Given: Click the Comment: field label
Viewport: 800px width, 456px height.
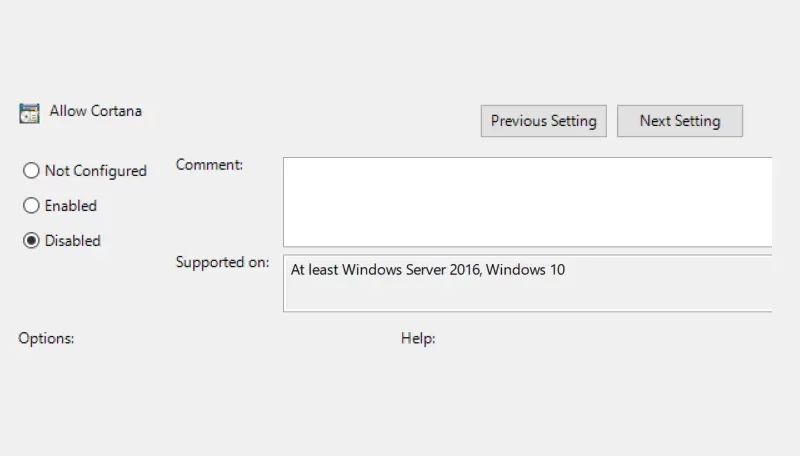Looking at the screenshot, I should pos(209,165).
